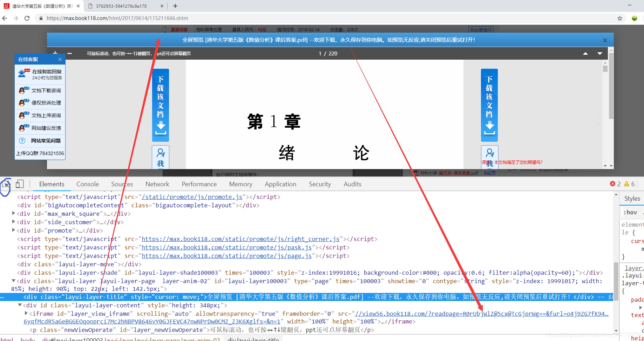The width and height of the screenshot is (644, 341).
Task: Expand the promote div node
Action: coord(14,230)
